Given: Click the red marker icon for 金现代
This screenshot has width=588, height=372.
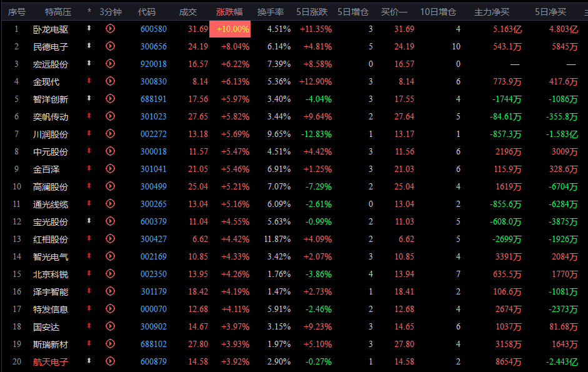Looking at the screenshot, I should coord(89,80).
